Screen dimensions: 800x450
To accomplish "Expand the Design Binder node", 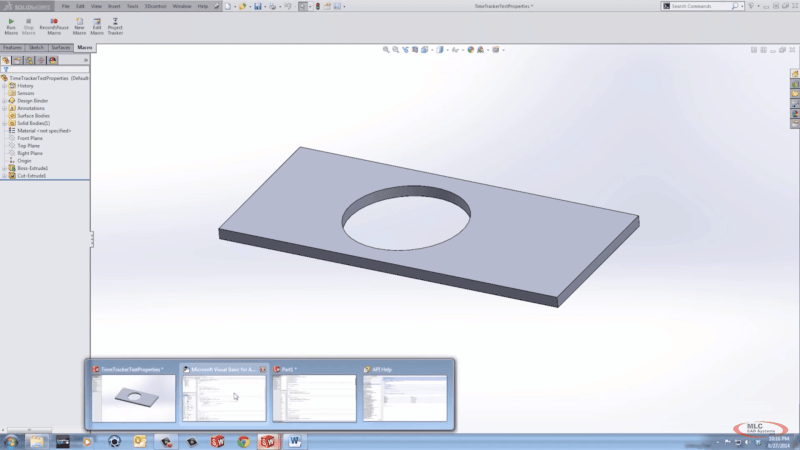I will point(5,101).
